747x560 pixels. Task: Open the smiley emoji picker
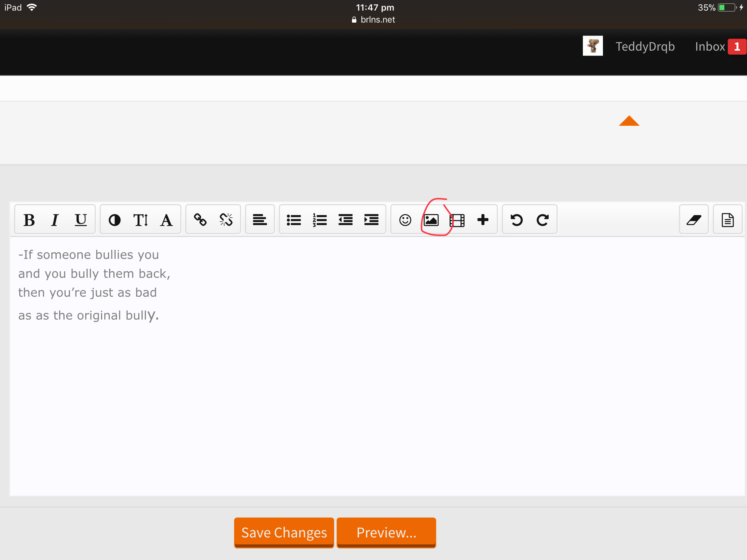[405, 220]
